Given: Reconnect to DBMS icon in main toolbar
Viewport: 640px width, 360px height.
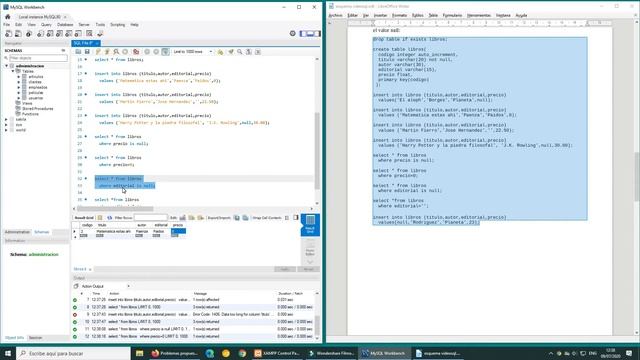Looking at the screenshot, I should [x=100, y=33].
